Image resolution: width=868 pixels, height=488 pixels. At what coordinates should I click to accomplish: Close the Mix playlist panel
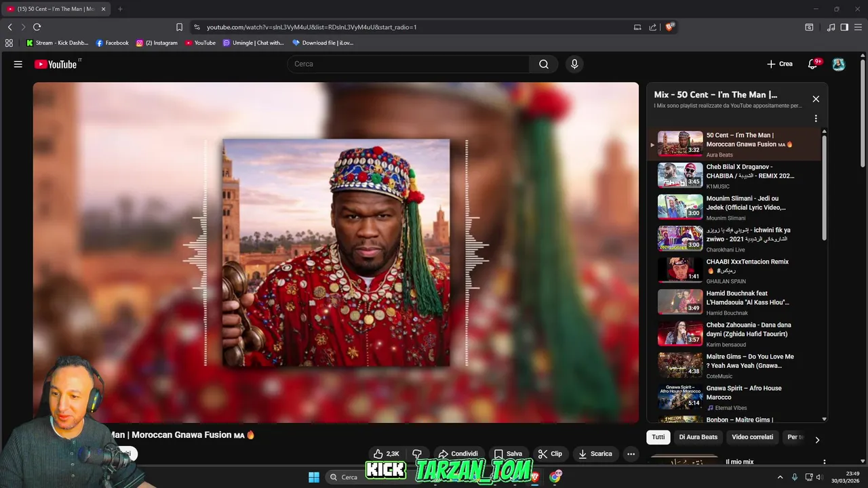816,99
